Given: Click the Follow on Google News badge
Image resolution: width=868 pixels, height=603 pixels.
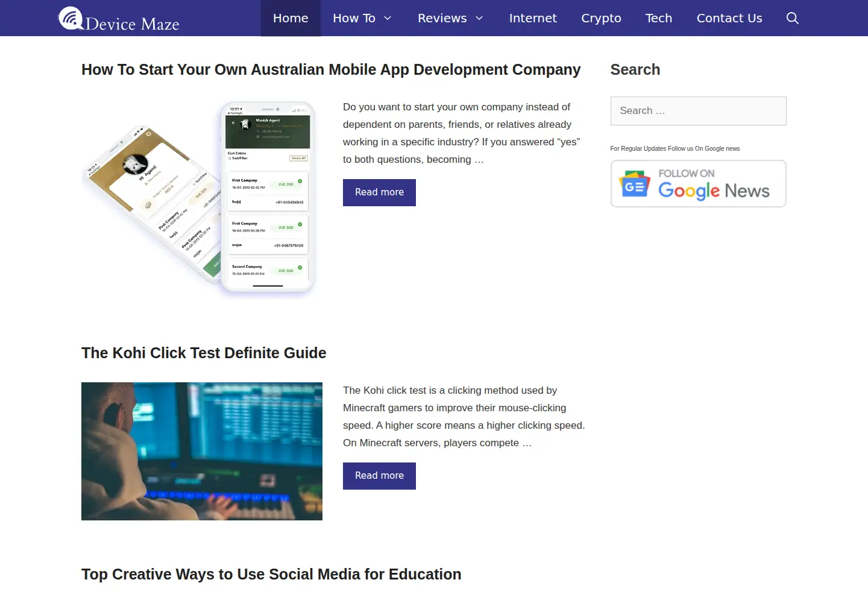Looking at the screenshot, I should coord(698,184).
